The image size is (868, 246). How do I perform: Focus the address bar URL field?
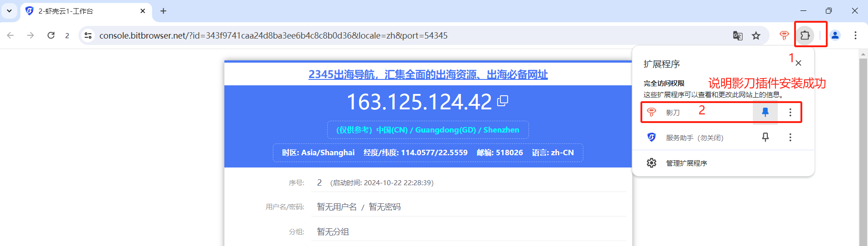click(x=273, y=35)
